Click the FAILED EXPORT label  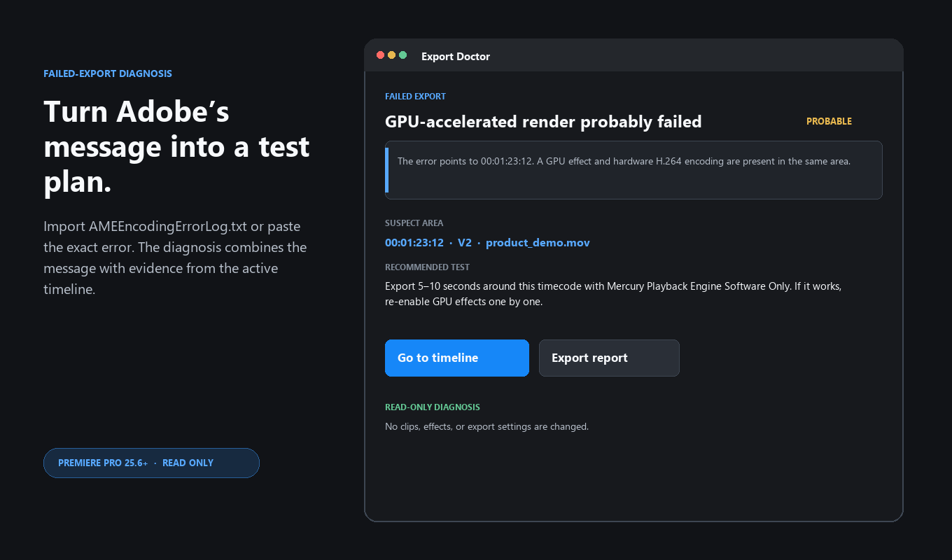pyautogui.click(x=415, y=97)
